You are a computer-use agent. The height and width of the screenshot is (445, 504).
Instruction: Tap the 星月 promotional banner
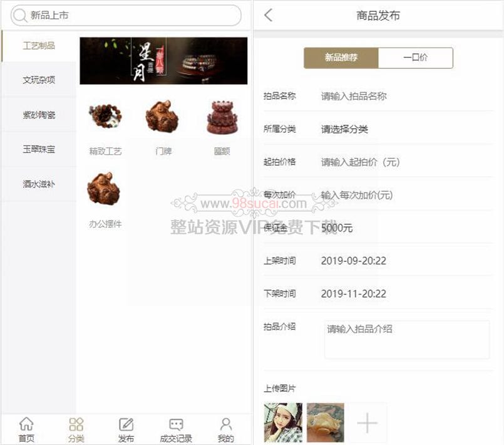pyautogui.click(x=163, y=60)
